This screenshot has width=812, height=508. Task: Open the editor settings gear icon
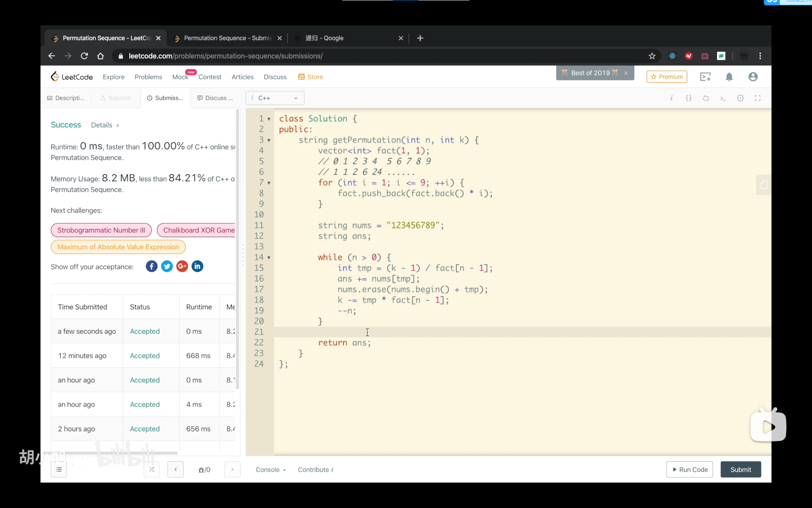[740, 98]
